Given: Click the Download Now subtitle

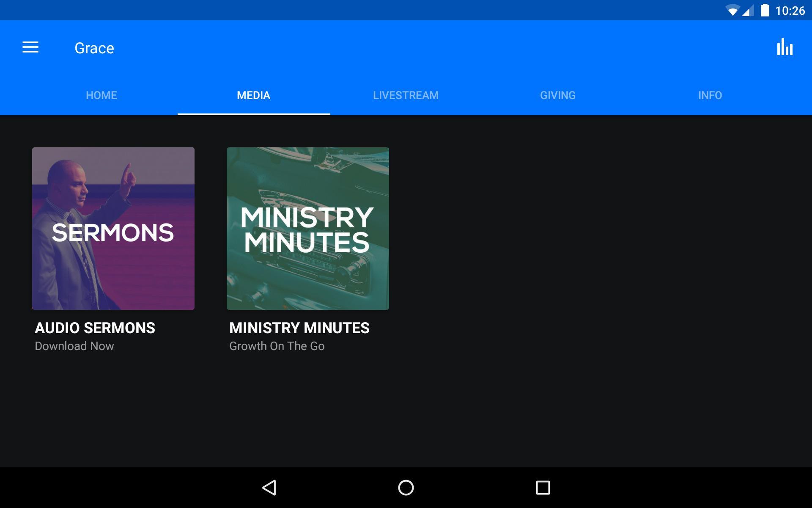Looking at the screenshot, I should (x=74, y=346).
